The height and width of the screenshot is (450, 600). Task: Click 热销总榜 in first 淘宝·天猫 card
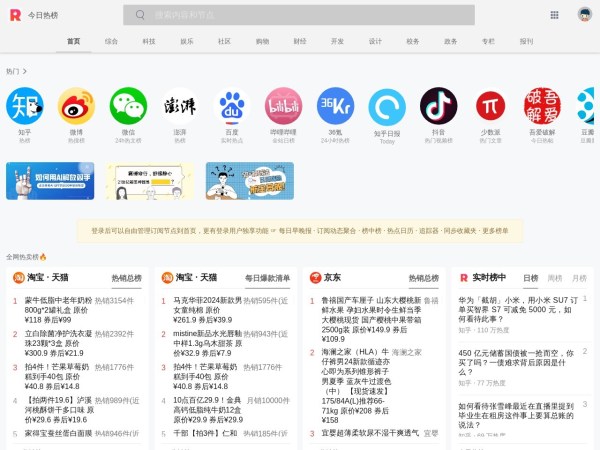[127, 278]
